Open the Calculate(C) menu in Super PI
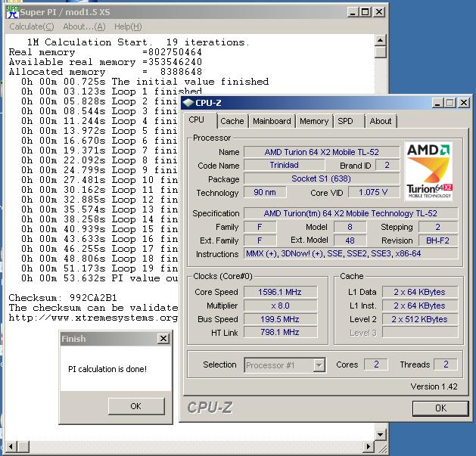This screenshot has width=476, height=456. (32, 26)
